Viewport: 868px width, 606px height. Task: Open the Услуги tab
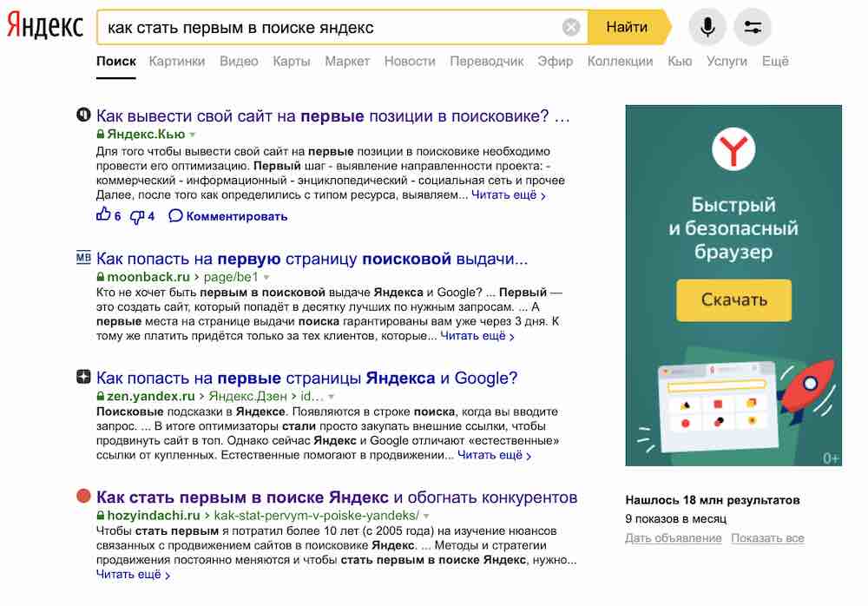tap(727, 61)
